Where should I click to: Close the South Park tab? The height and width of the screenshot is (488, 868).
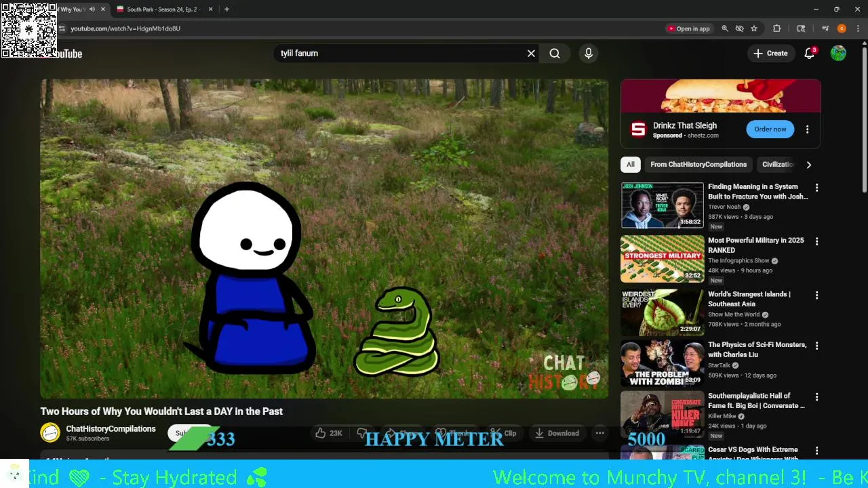tap(210, 9)
